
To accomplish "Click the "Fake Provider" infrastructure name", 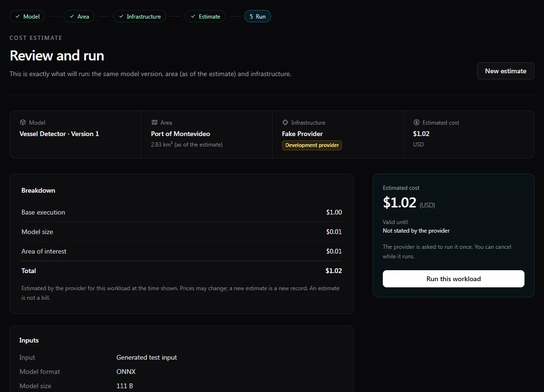I will point(302,134).
